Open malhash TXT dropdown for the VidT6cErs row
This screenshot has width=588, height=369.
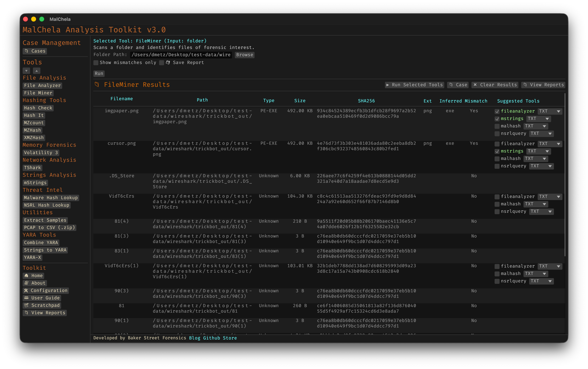tap(536, 204)
